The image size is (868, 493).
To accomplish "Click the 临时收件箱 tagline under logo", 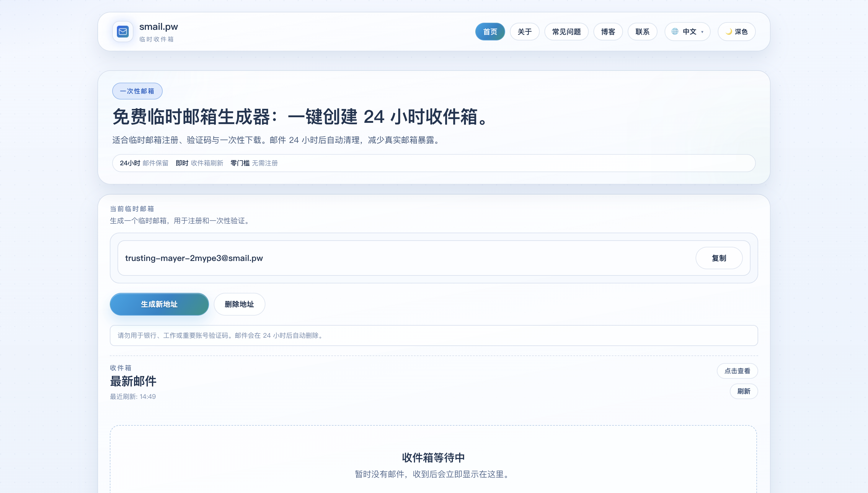I will 156,39.
